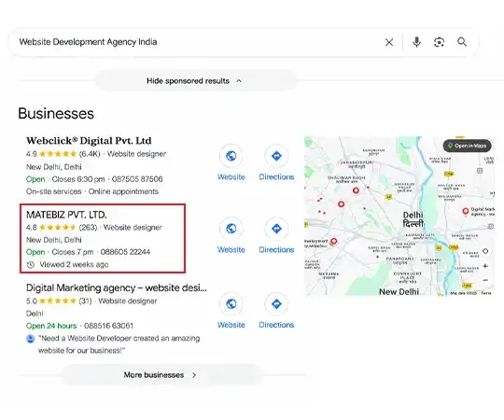Open MATEBIZ PVT. LTD. listing
Image resolution: width=504 pixels, height=420 pixels.
[x=66, y=215]
